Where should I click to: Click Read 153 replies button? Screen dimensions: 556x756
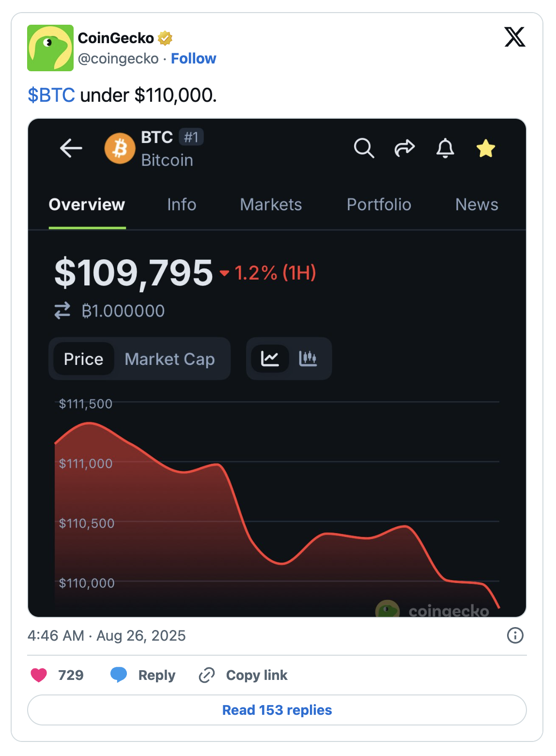(x=277, y=710)
